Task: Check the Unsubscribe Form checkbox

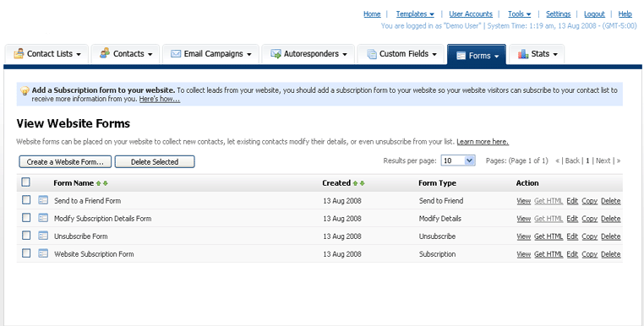Action: pos(26,236)
